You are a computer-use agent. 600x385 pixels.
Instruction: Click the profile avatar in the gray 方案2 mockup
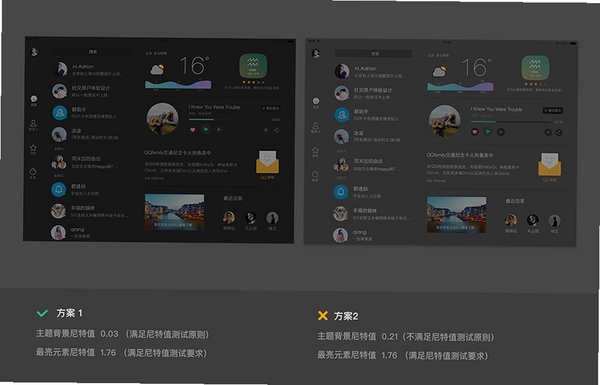tap(316, 54)
